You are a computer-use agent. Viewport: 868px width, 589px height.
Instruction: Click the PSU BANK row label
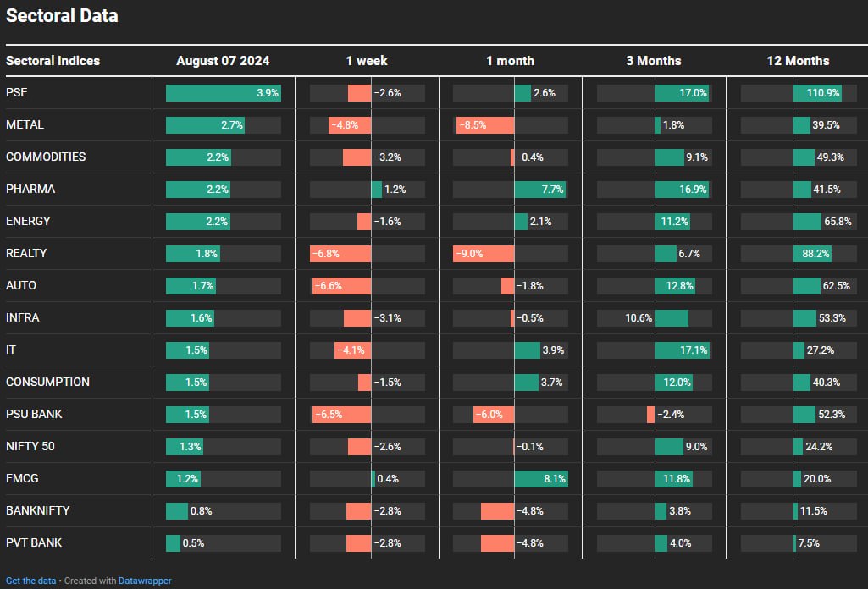pos(34,415)
